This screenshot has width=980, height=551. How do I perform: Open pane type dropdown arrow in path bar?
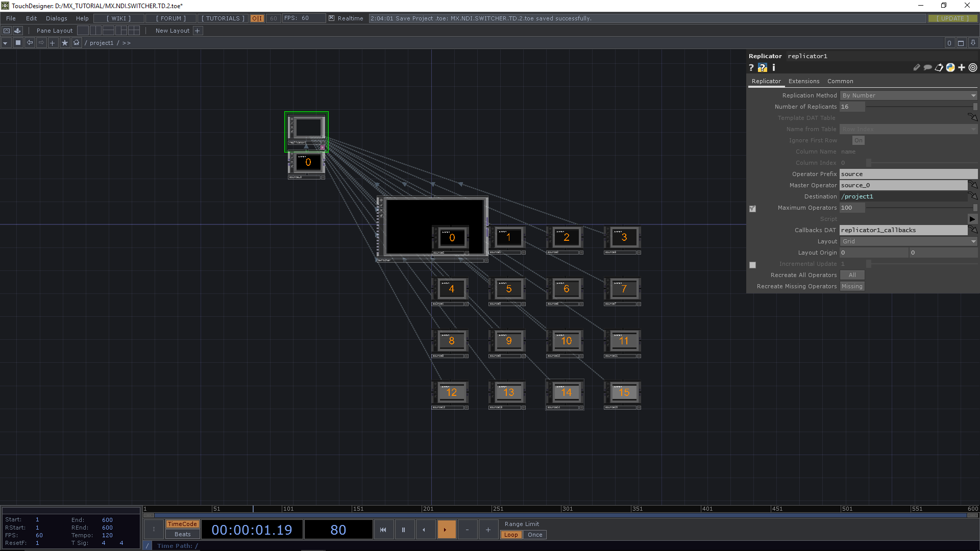click(5, 43)
